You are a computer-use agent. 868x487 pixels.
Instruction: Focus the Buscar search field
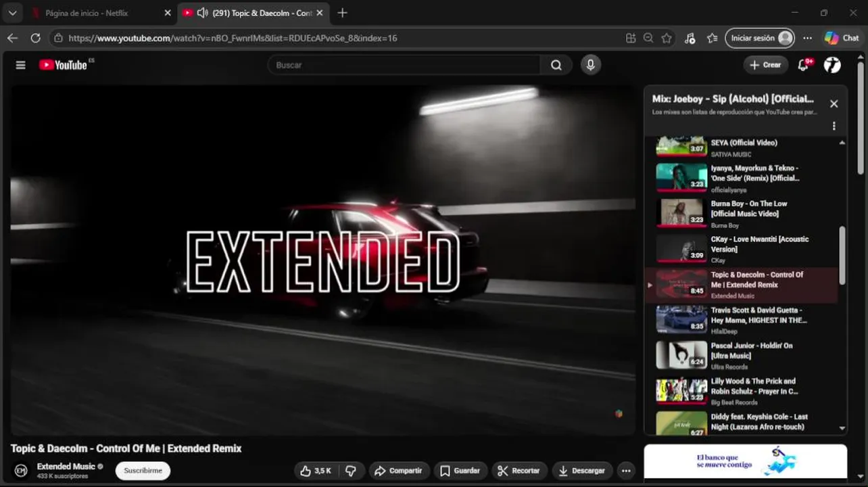point(404,65)
